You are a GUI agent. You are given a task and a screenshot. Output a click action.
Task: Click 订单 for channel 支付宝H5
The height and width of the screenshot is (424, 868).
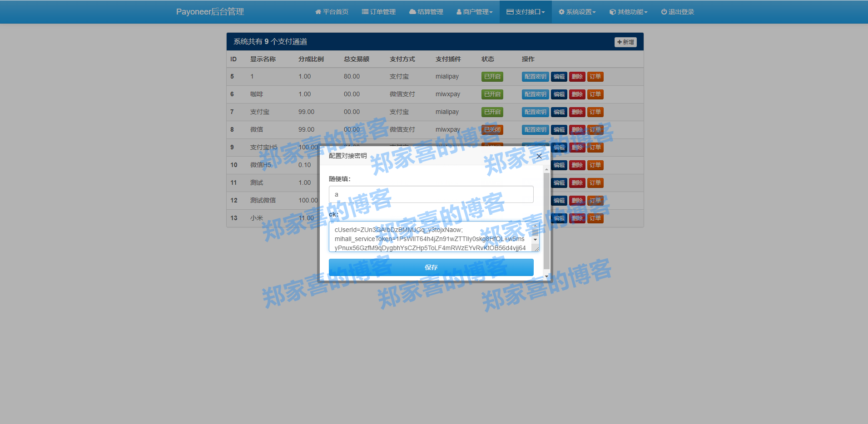pyautogui.click(x=595, y=148)
